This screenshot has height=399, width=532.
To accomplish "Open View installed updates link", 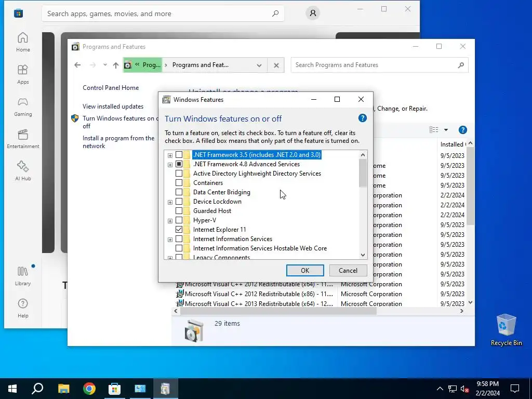I will click(x=113, y=106).
